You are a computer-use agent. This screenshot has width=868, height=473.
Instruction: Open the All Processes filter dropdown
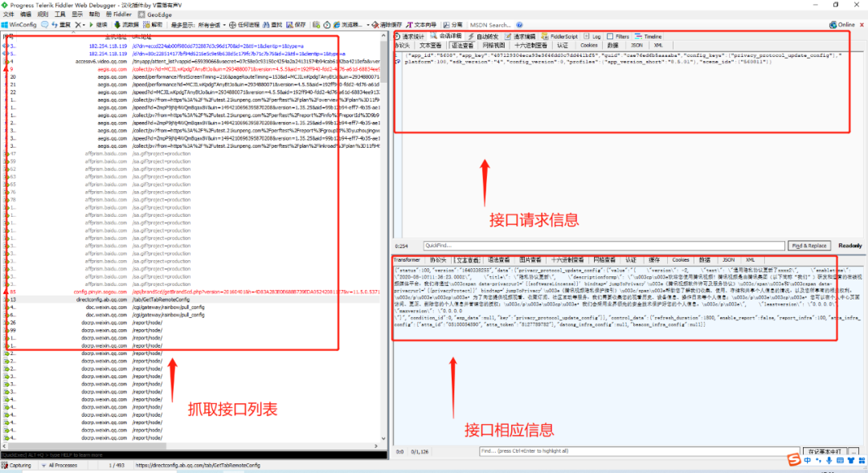[59, 465]
